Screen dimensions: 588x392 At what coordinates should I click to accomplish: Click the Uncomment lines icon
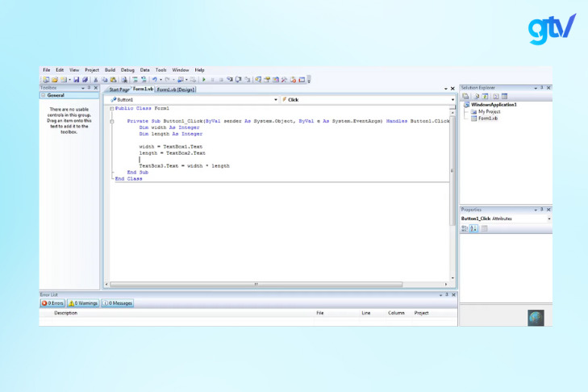(144, 80)
